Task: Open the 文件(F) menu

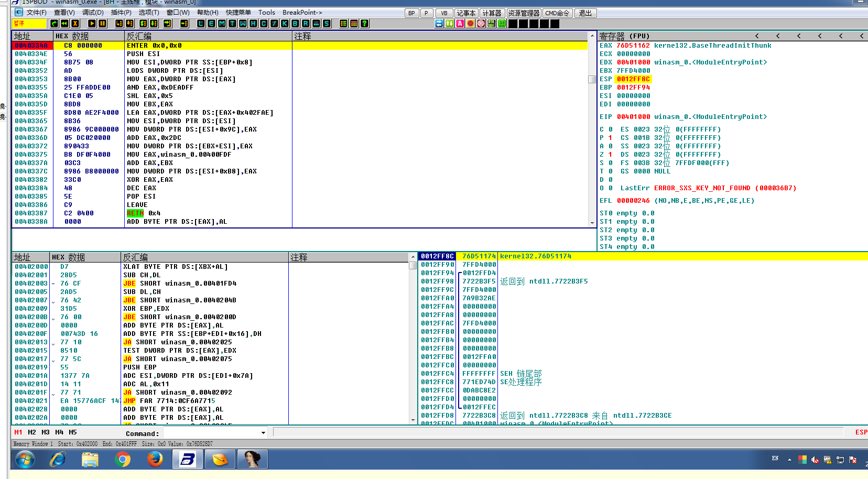Action: pos(36,13)
